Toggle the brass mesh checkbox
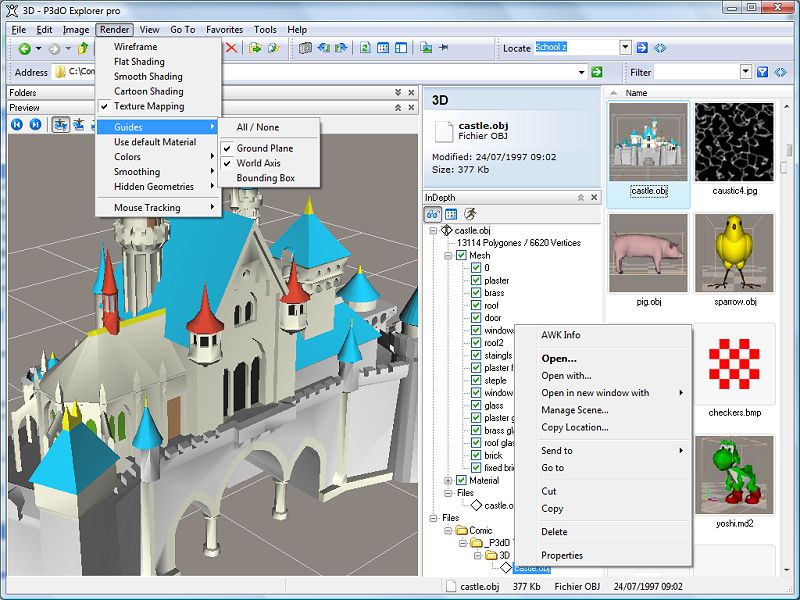The height and width of the screenshot is (600, 800). click(x=476, y=293)
